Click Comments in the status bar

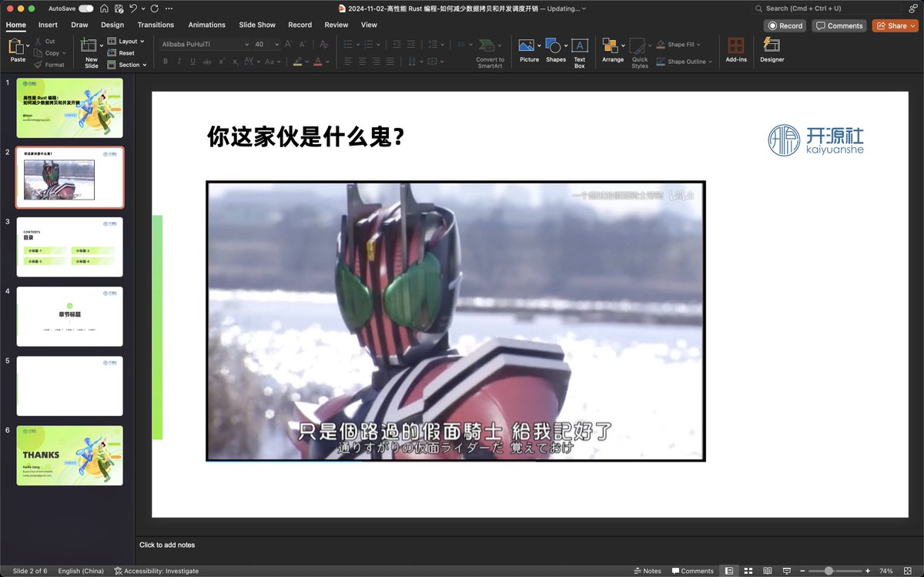tap(692, 571)
